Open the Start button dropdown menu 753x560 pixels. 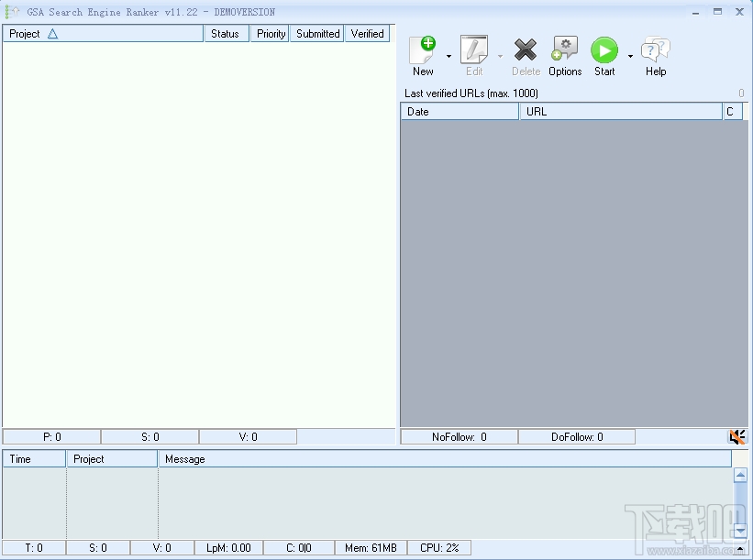pyautogui.click(x=629, y=55)
